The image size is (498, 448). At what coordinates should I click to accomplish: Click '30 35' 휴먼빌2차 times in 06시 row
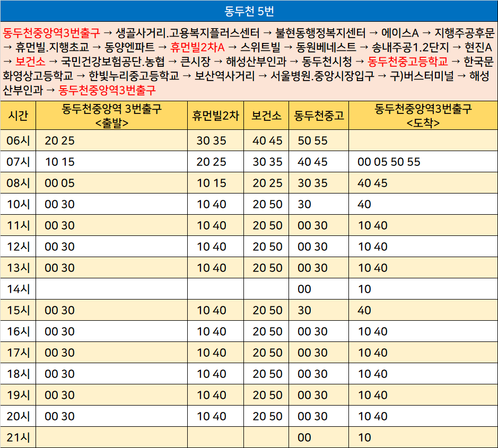click(211, 140)
